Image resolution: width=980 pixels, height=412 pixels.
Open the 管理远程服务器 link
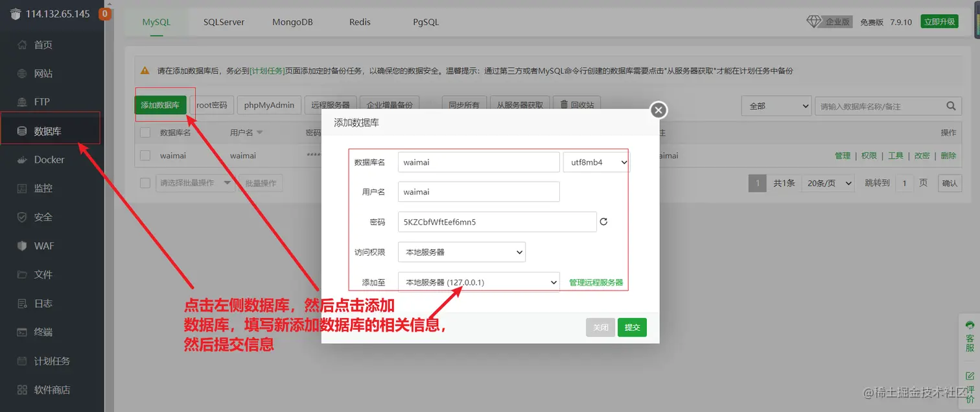(596, 282)
